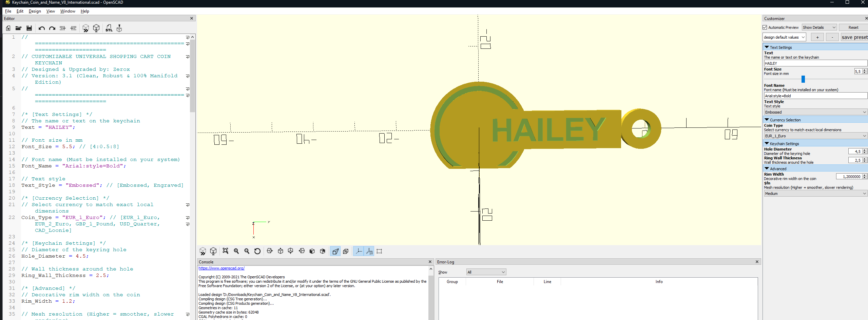Screen dimensions: 868x320
Task: Click the Font Size slider handle
Action: point(803,79)
